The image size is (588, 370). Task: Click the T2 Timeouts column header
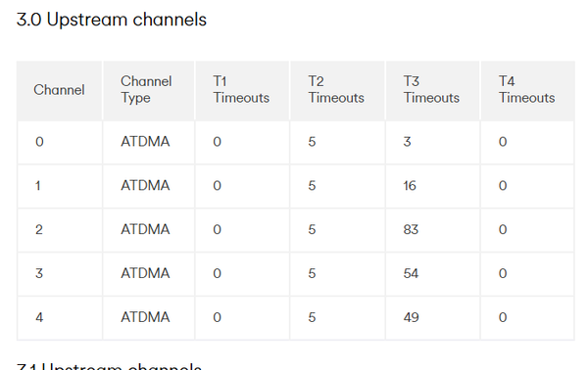click(x=337, y=90)
